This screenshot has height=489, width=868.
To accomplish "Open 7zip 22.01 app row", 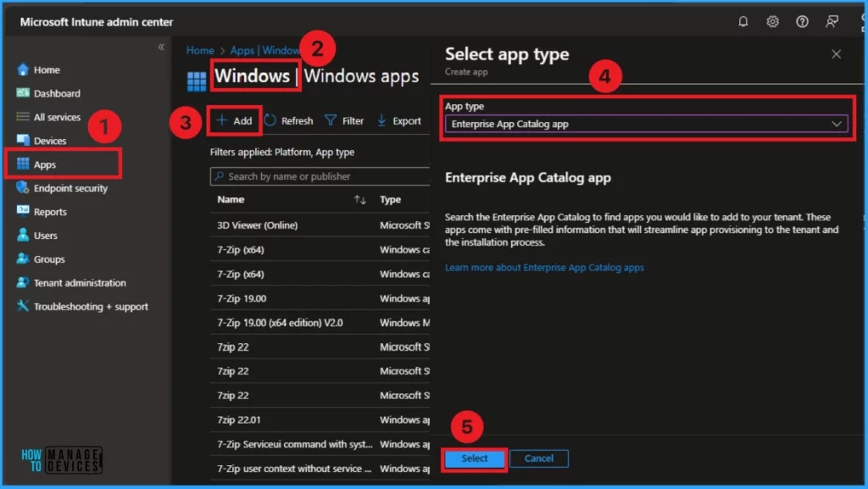I will (x=320, y=420).
